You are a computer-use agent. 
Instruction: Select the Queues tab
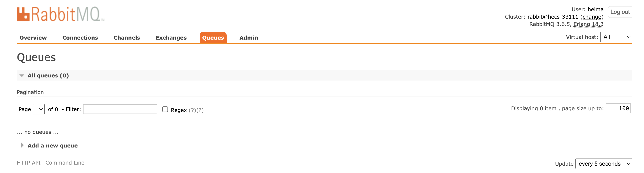213,38
